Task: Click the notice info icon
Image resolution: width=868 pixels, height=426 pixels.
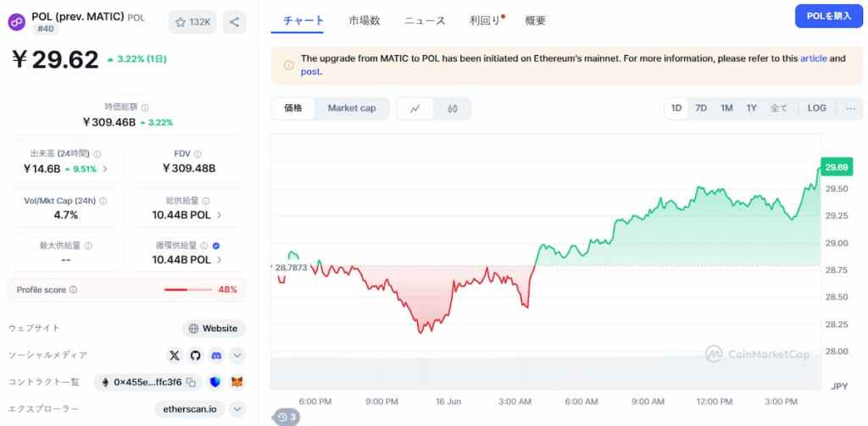Action: coord(288,65)
